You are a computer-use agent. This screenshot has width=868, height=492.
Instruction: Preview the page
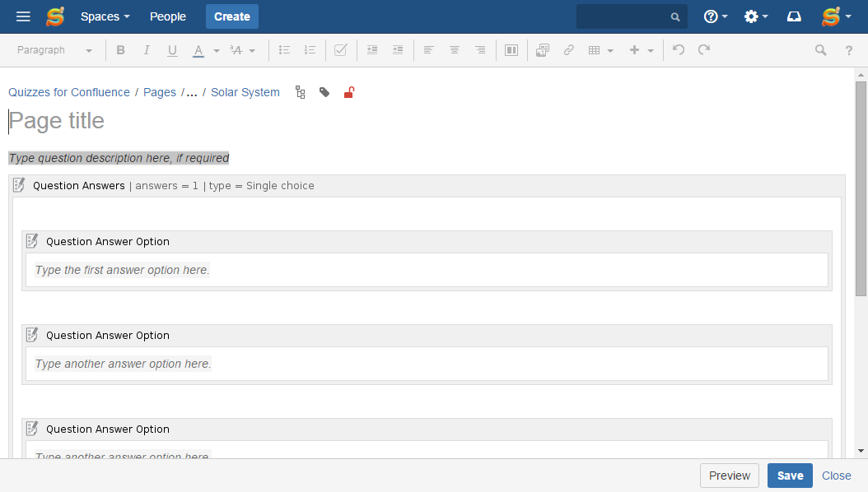(729, 476)
